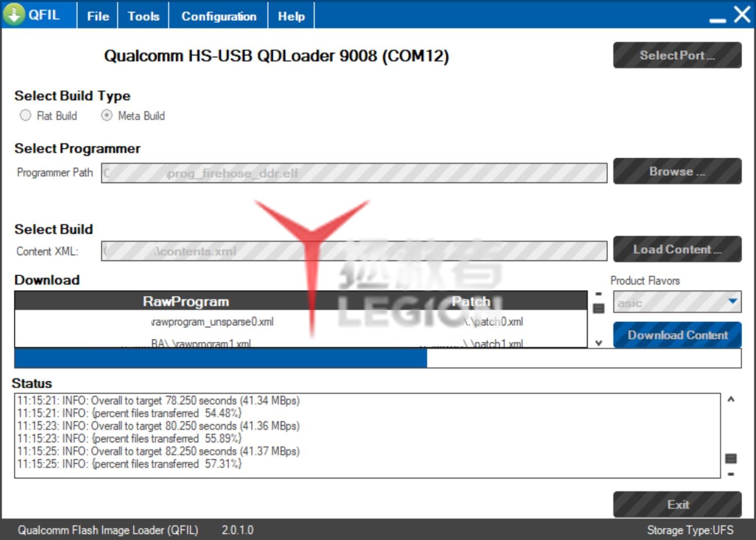Click the 2.0.1.0 version number
The image size is (756, 540).
238,530
